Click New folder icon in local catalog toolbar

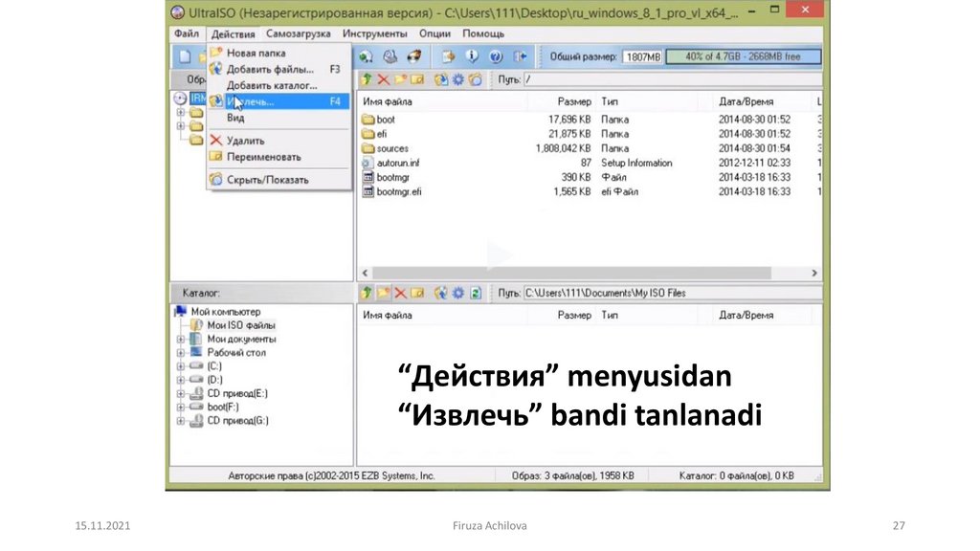pos(383,293)
